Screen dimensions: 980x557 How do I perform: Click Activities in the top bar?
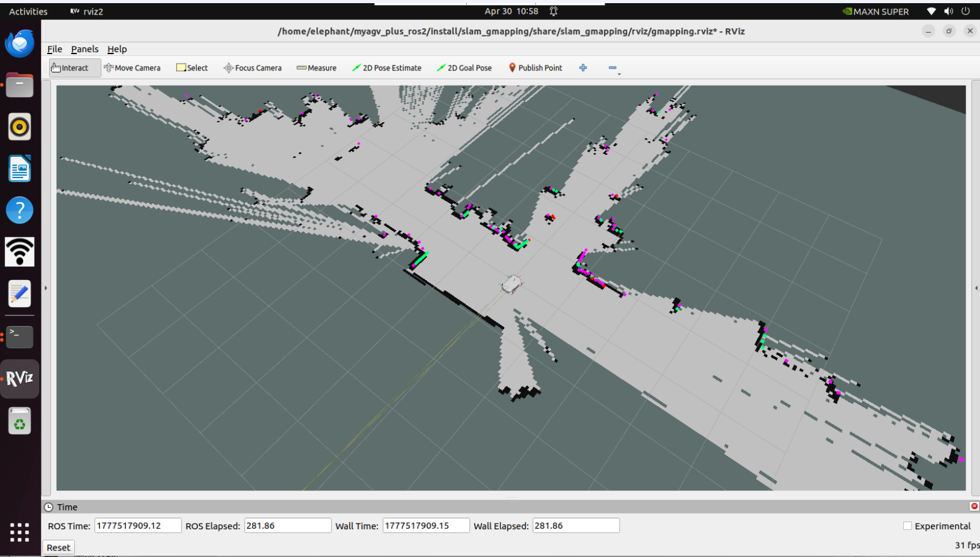28,11
